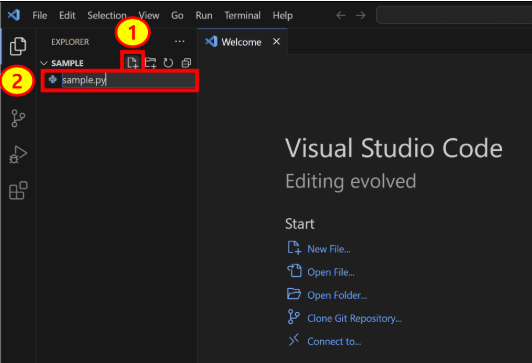The height and width of the screenshot is (363, 532).
Task: Click the Python file icon beside sample.py
Action: pyautogui.click(x=53, y=79)
